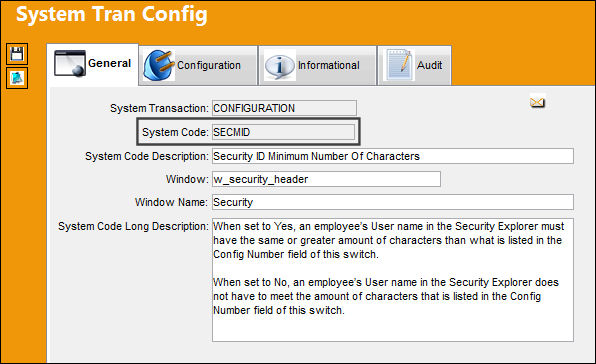Click the Window field w_security_header
The height and width of the screenshot is (364, 596).
(x=326, y=179)
